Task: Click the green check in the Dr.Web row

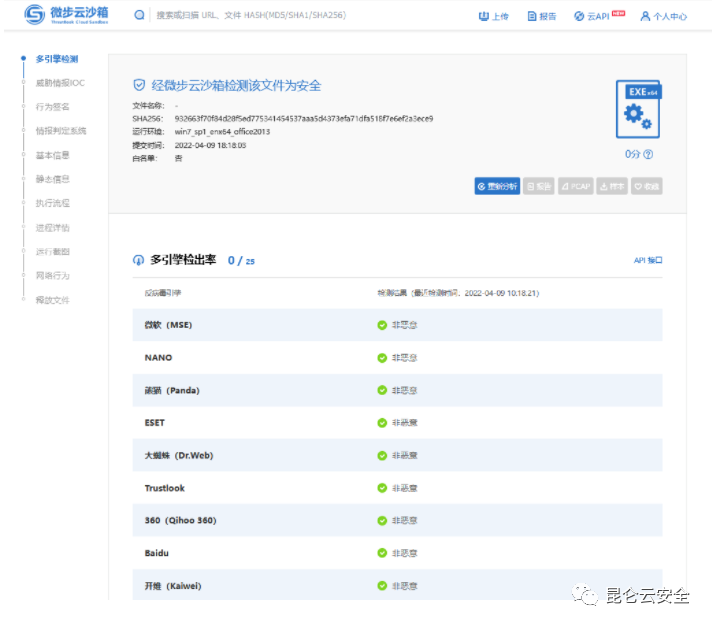Action: pos(382,455)
